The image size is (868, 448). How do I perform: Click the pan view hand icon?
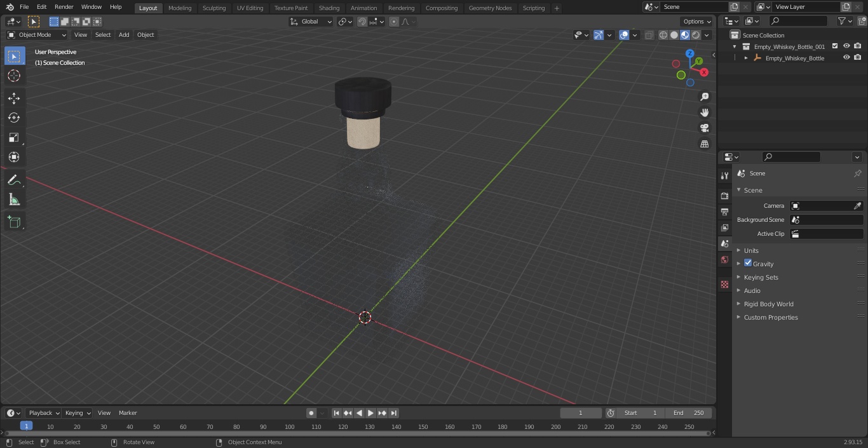[x=705, y=112]
